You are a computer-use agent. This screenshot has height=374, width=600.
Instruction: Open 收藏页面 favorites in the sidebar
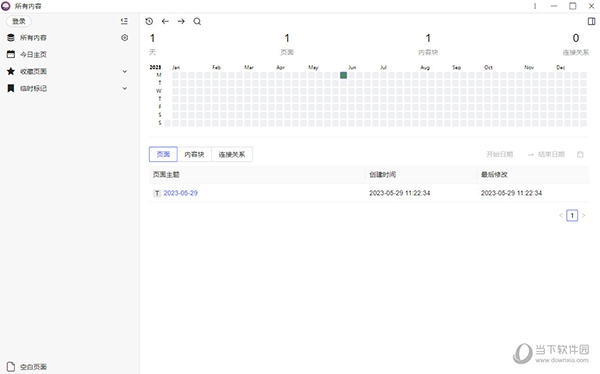33,72
